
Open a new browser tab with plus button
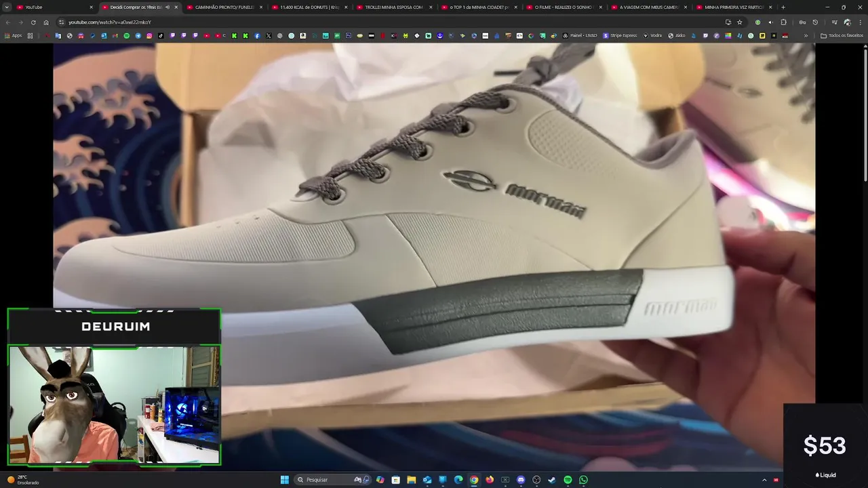coord(783,7)
